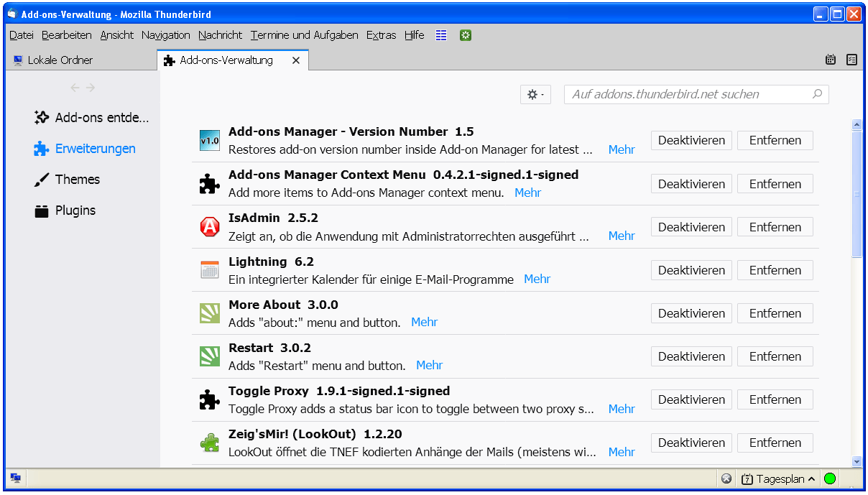The height and width of the screenshot is (495, 868).
Task: Remove the Lightning extension
Action: point(775,270)
